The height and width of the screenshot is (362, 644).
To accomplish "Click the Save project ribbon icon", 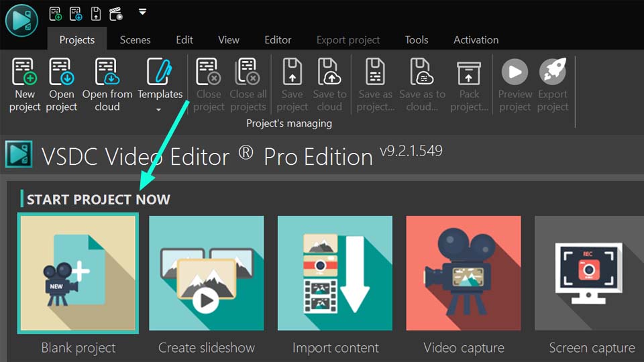I will pyautogui.click(x=292, y=72).
